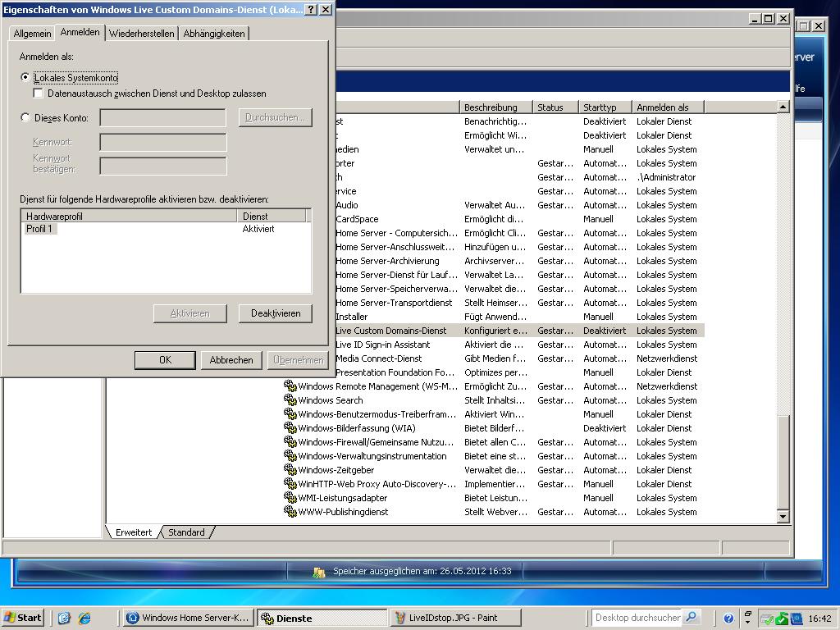
Task: Open the small arrow below the windows icon in taskbar
Action: [748, 623]
